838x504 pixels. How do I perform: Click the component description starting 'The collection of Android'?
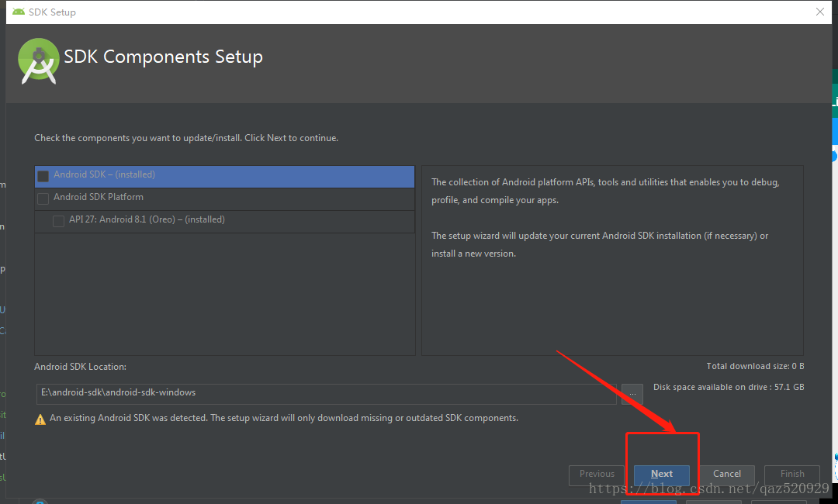[x=605, y=192]
